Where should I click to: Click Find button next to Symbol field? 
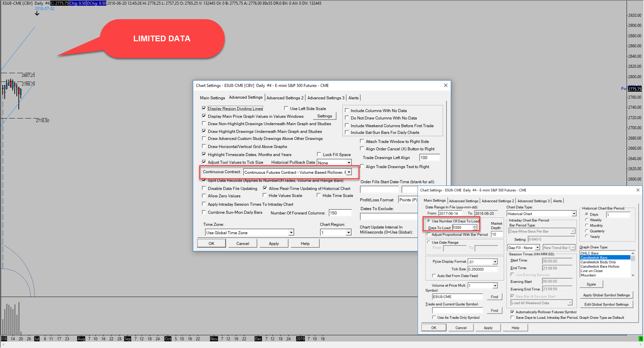(x=494, y=297)
